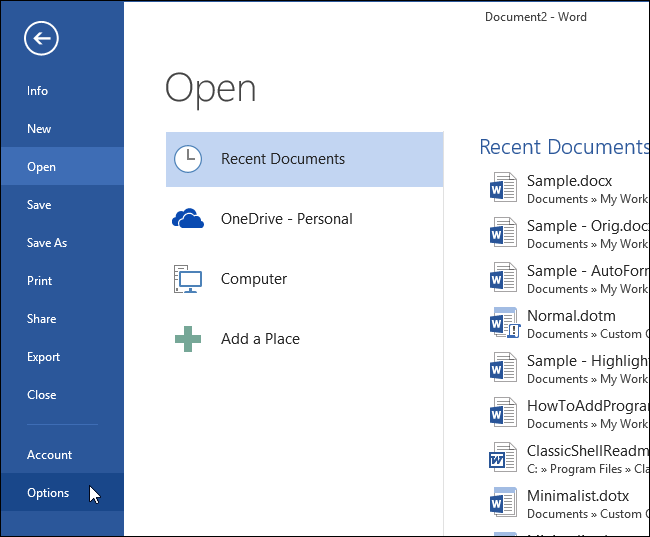Viewport: 650px width, 537px height.
Task: Open the HowToAddProgram recent document
Action: click(586, 406)
